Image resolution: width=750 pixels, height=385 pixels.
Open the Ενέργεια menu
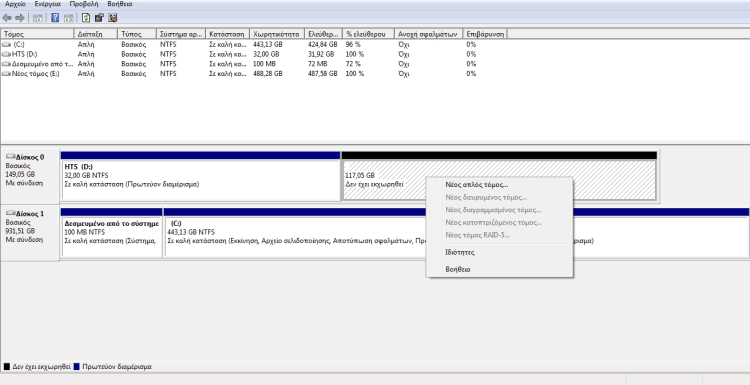47,4
